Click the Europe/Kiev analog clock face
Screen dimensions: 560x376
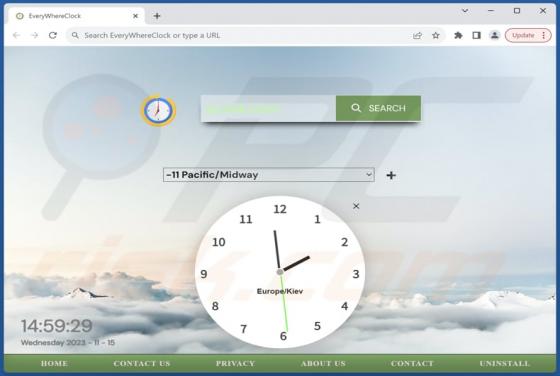[x=280, y=272]
